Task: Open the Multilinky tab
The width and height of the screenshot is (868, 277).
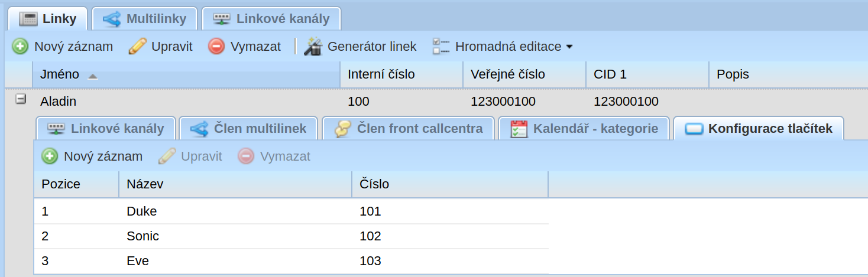Action: point(144,19)
